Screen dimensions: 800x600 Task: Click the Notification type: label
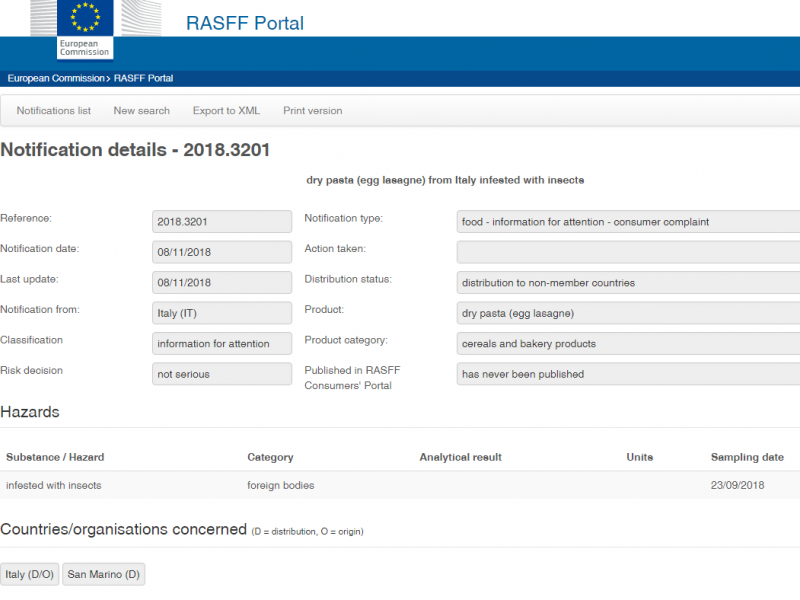click(343, 218)
